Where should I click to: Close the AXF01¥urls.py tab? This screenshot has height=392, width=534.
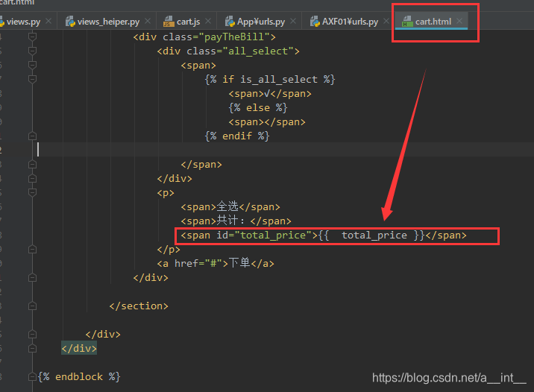point(386,21)
